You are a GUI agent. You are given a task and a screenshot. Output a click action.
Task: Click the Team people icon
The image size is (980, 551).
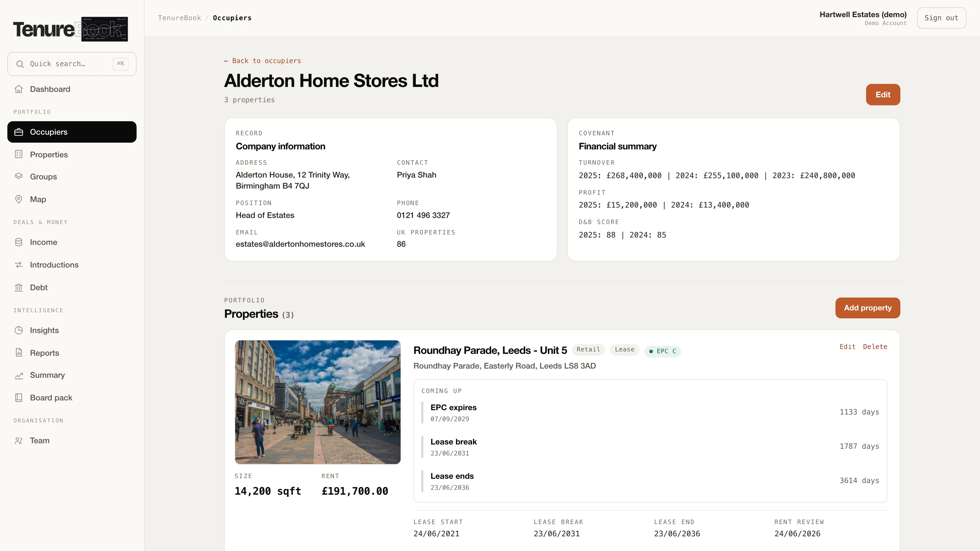[x=19, y=441]
